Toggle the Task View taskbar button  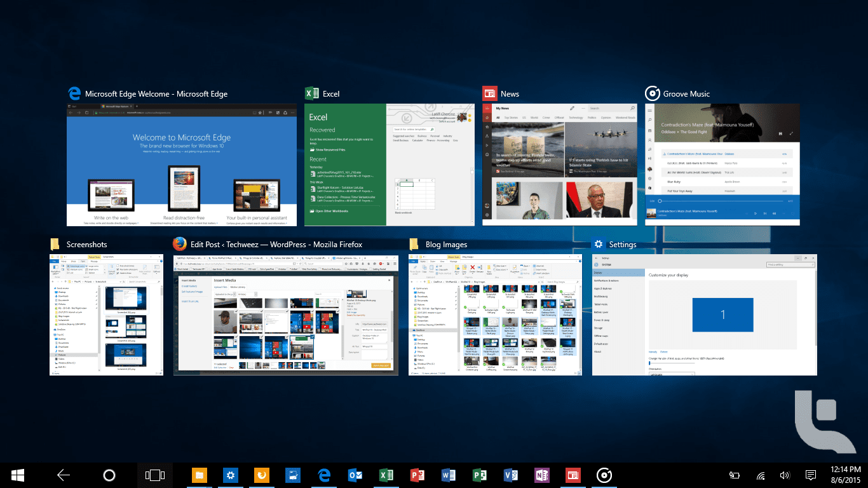click(155, 475)
